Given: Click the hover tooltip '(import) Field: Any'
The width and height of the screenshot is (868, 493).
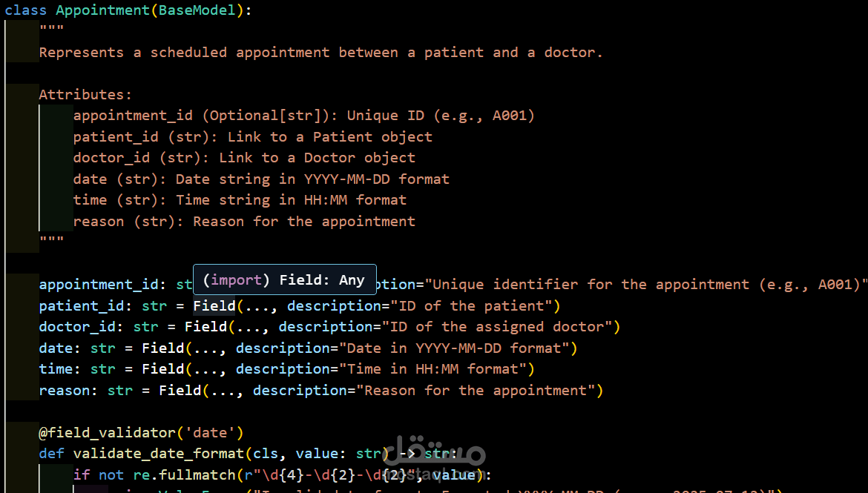Looking at the screenshot, I should coord(284,280).
